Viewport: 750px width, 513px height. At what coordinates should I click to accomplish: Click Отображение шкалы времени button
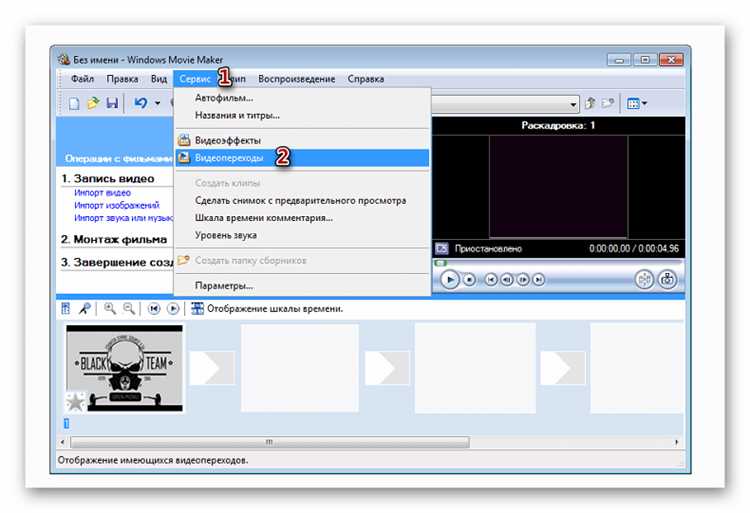click(267, 309)
